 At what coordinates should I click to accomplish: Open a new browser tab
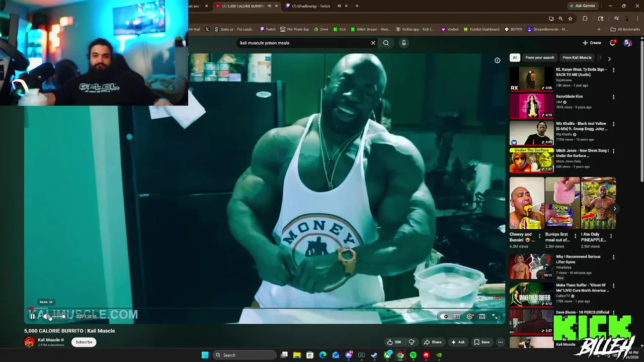click(357, 6)
